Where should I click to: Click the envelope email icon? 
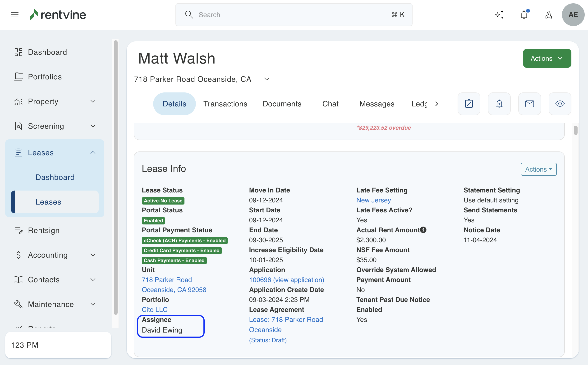coord(529,104)
